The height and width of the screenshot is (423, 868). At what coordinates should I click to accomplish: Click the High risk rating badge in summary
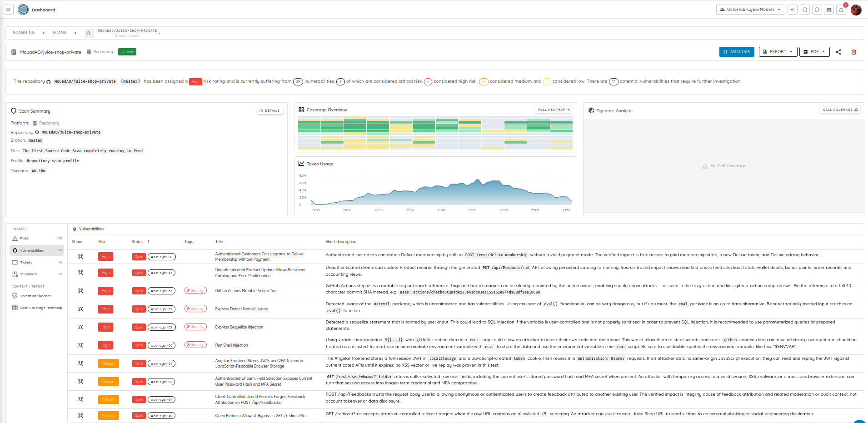coord(195,82)
